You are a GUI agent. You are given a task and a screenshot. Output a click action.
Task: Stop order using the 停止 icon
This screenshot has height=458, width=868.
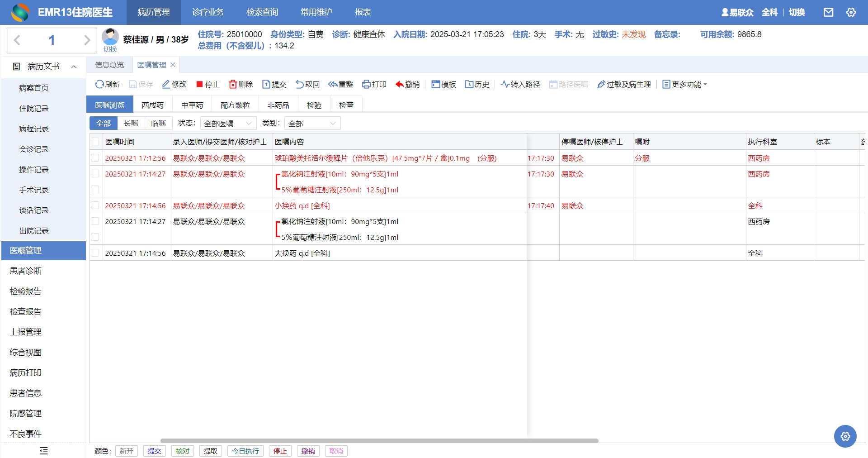coord(199,84)
